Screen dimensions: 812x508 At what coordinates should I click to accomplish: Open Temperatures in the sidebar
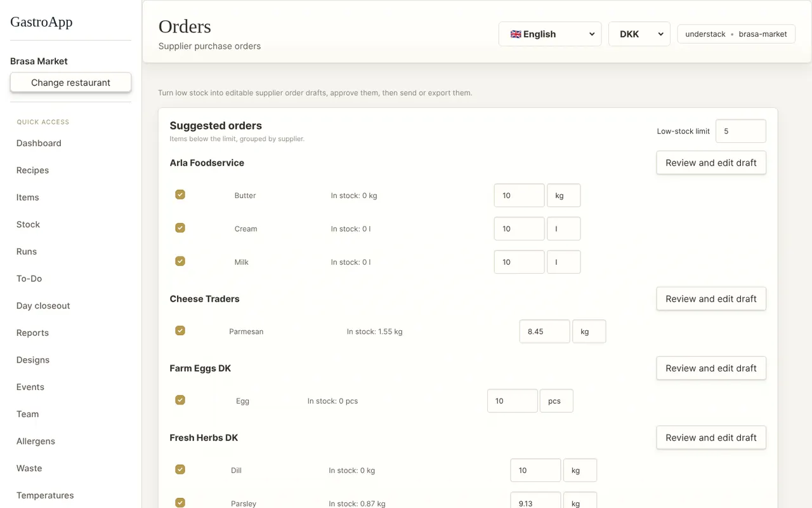[x=45, y=495]
